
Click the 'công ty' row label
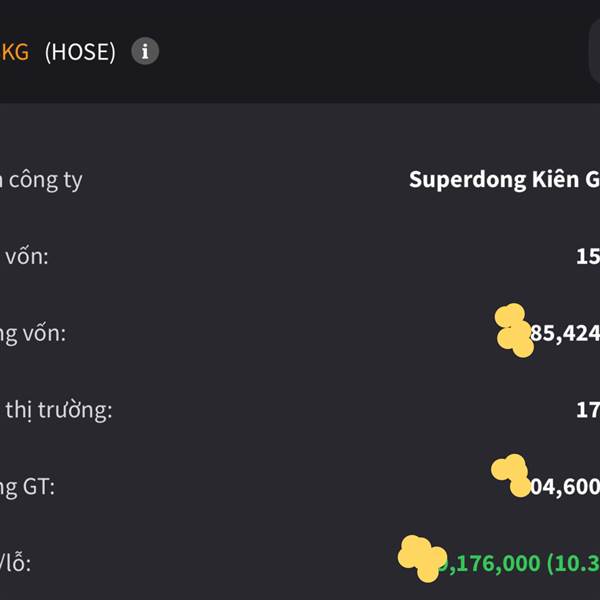pyautogui.click(x=41, y=181)
